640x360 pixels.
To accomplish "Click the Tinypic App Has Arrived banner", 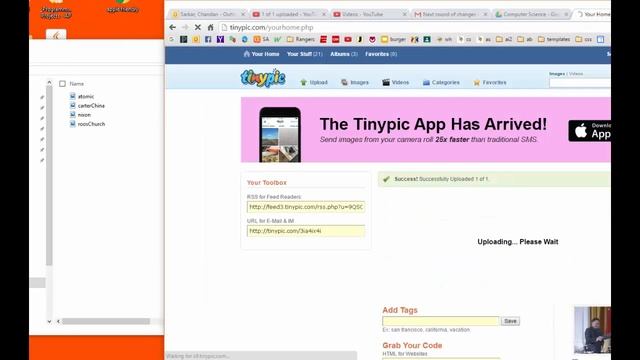I will click(426, 130).
